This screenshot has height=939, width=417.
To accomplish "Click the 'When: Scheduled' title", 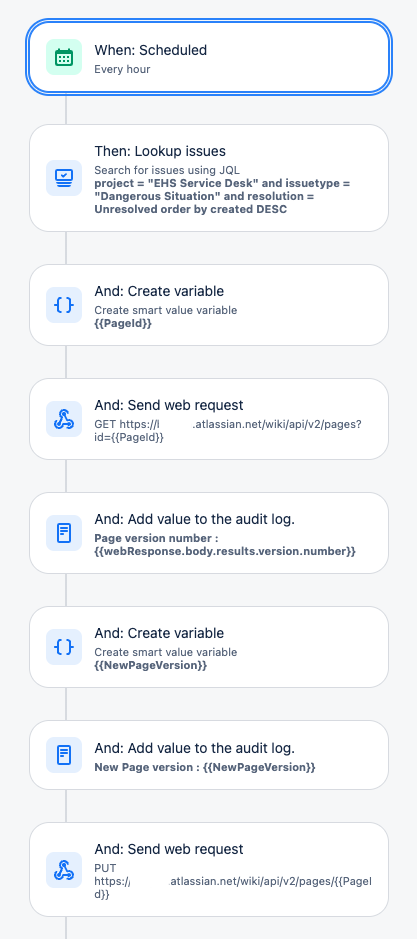I will 150,50.
